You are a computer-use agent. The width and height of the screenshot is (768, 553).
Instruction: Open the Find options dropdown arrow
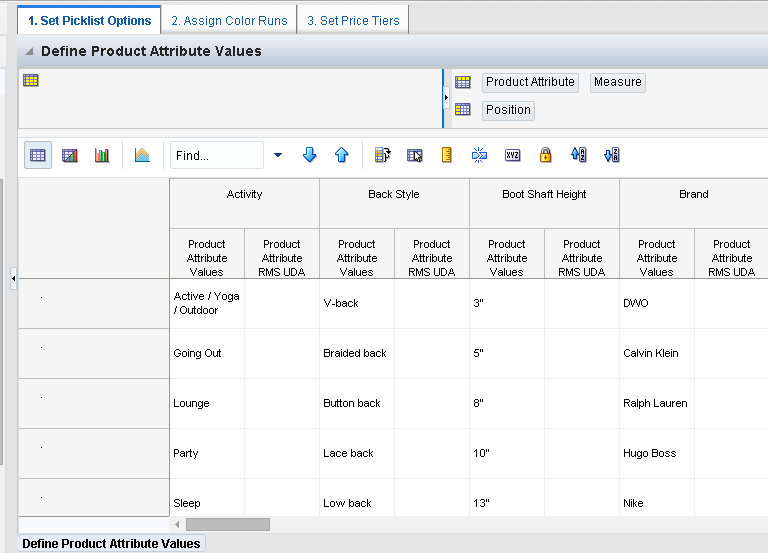point(278,155)
